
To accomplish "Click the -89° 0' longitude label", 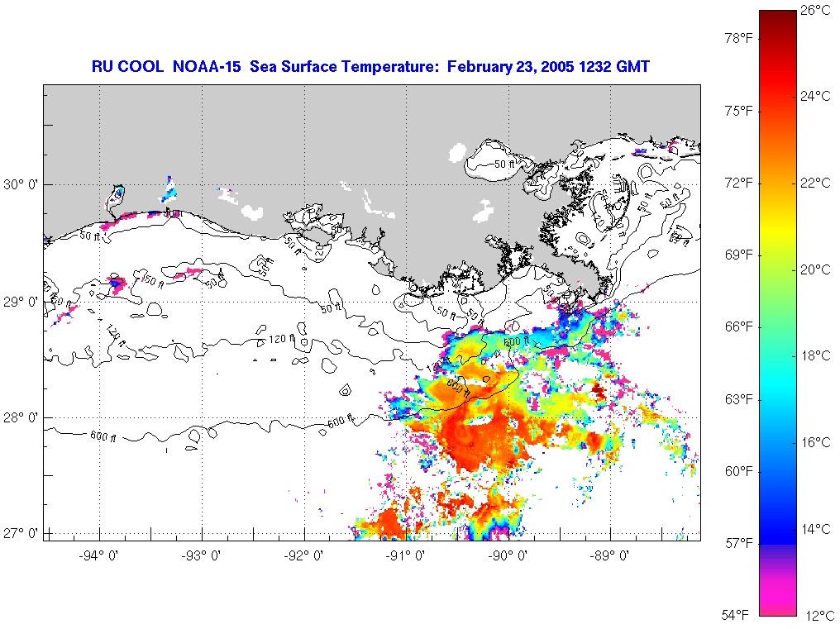I will (x=609, y=555).
